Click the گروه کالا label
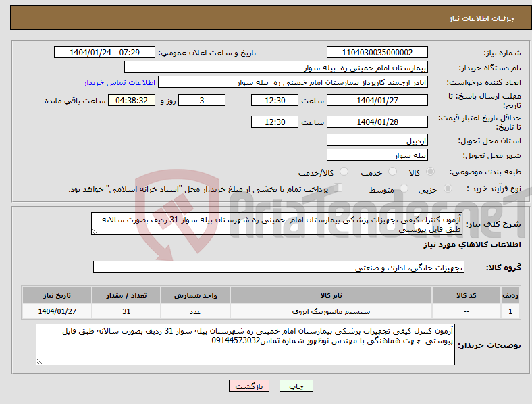This screenshot has width=532, height=404. 504,268
